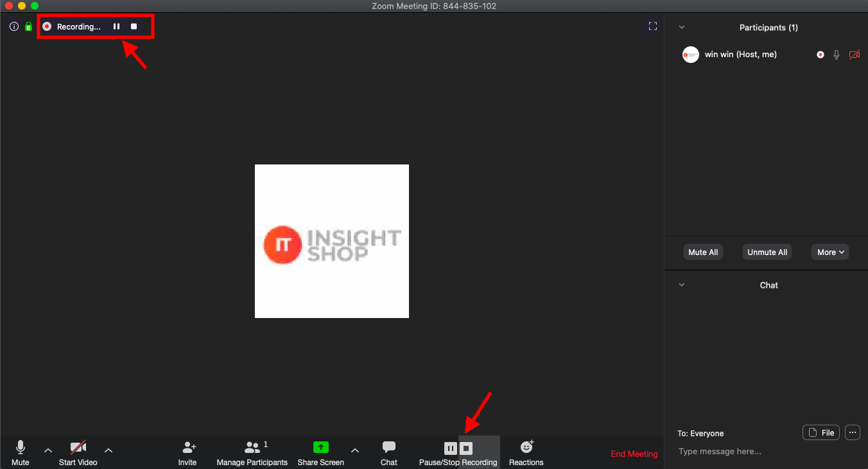Click the green encryption lock icon
The width and height of the screenshot is (868, 469).
pyautogui.click(x=28, y=27)
